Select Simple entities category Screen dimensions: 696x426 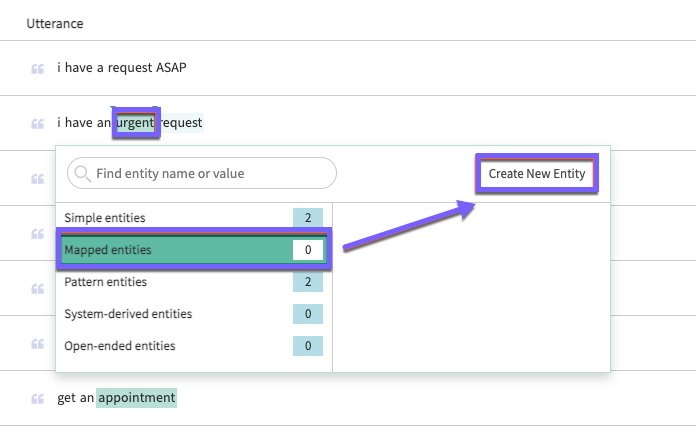[194, 217]
